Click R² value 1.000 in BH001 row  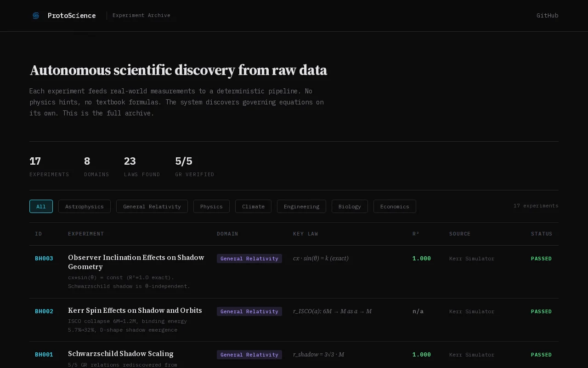[x=422, y=355]
